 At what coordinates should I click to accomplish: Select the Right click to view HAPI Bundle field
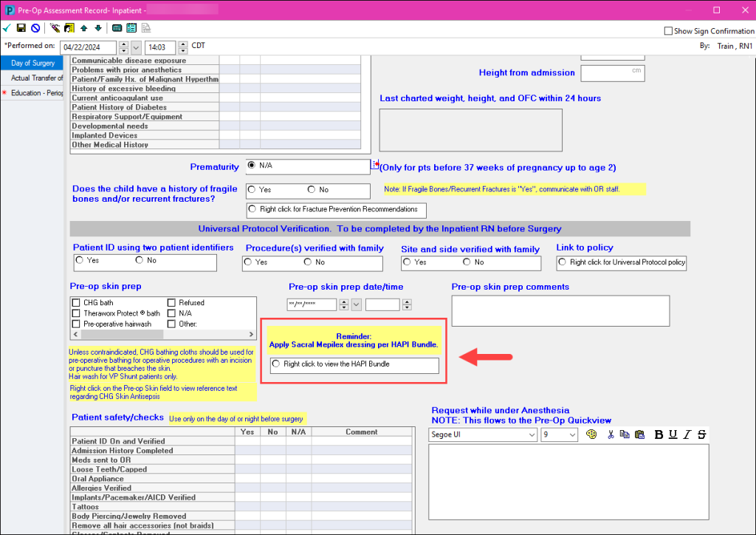pyautogui.click(x=275, y=364)
